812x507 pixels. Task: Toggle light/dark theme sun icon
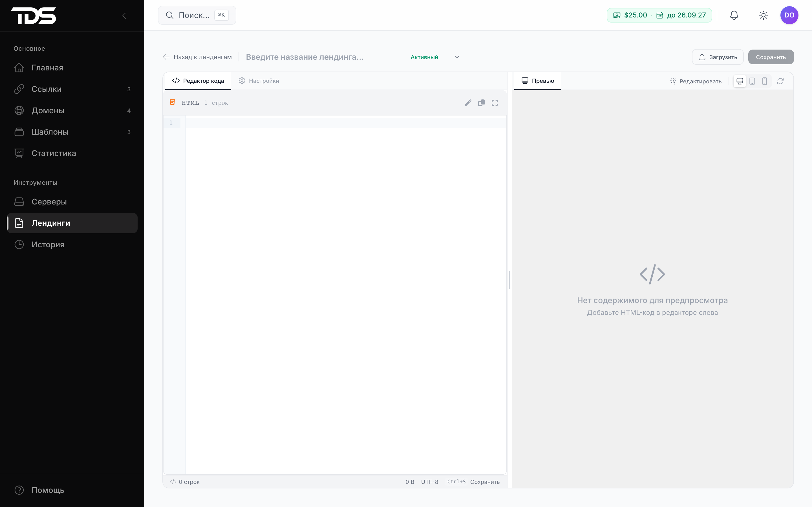tap(763, 15)
